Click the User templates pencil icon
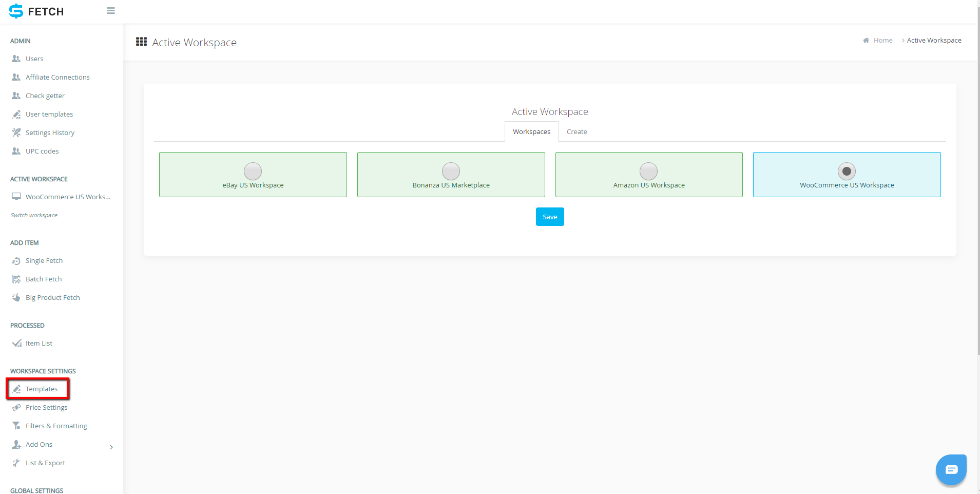Screen dimensions: 980x494 pos(16,114)
